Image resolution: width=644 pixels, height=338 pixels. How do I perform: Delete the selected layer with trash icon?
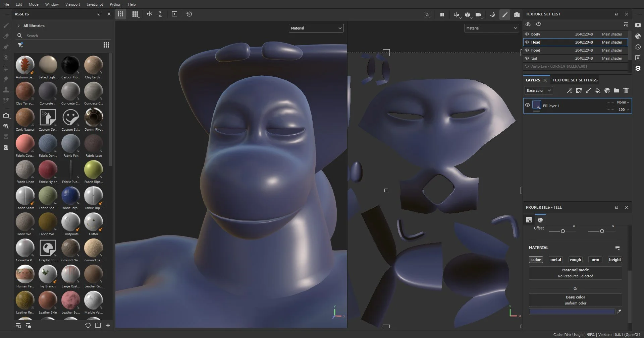point(626,90)
